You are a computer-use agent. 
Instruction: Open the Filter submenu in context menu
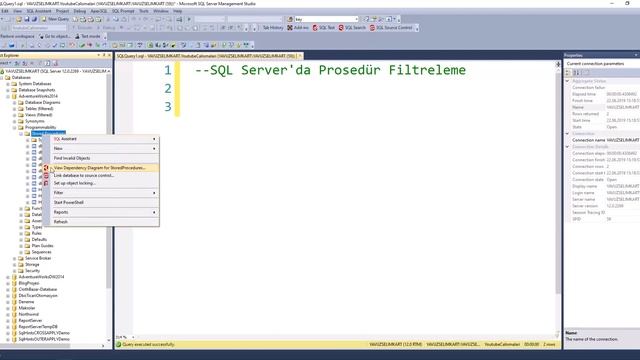coord(104,193)
